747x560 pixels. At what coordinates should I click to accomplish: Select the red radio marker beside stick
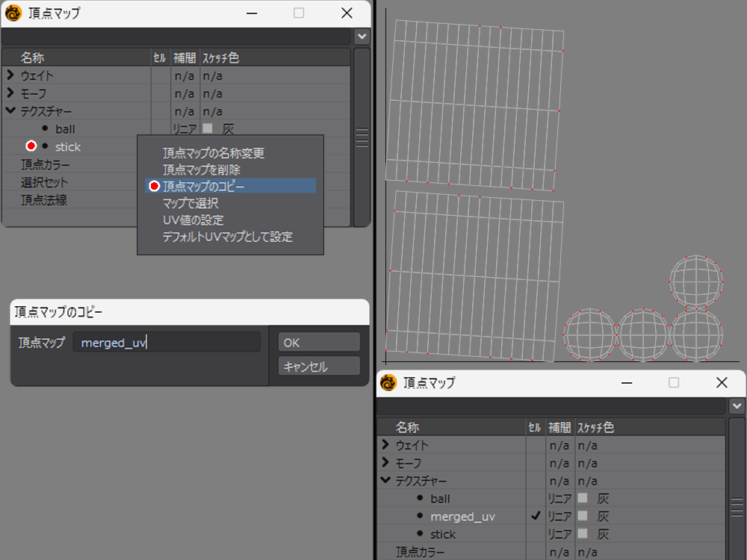pyautogui.click(x=31, y=146)
